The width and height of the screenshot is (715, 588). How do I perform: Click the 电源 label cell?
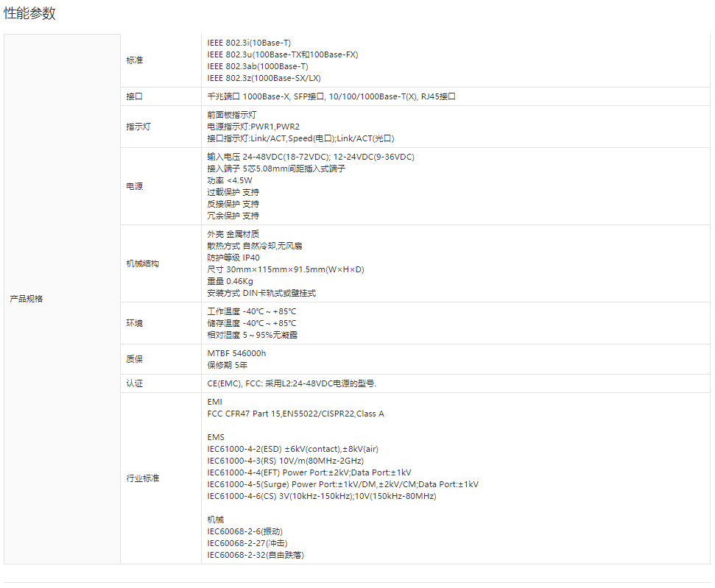point(135,186)
